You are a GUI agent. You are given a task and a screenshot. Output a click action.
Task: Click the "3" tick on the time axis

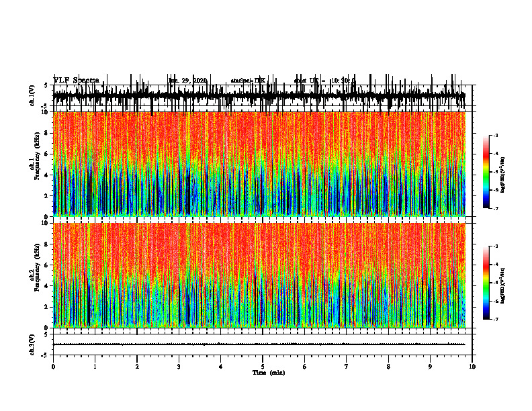click(179, 367)
